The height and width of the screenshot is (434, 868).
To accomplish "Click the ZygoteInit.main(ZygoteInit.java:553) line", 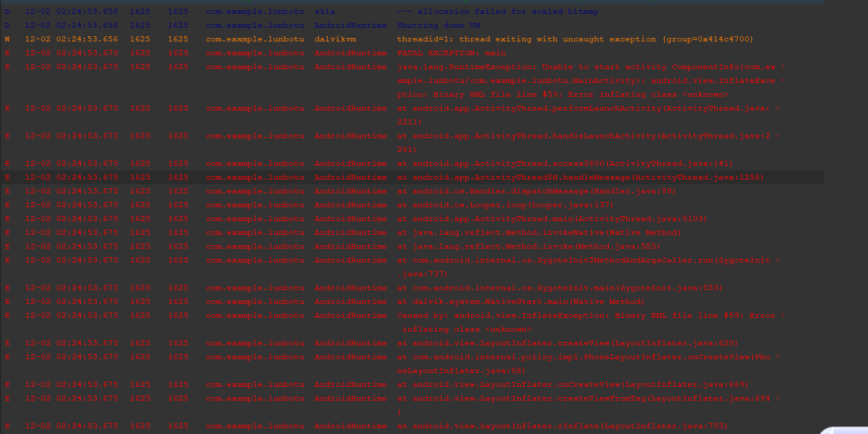I will [x=560, y=288].
